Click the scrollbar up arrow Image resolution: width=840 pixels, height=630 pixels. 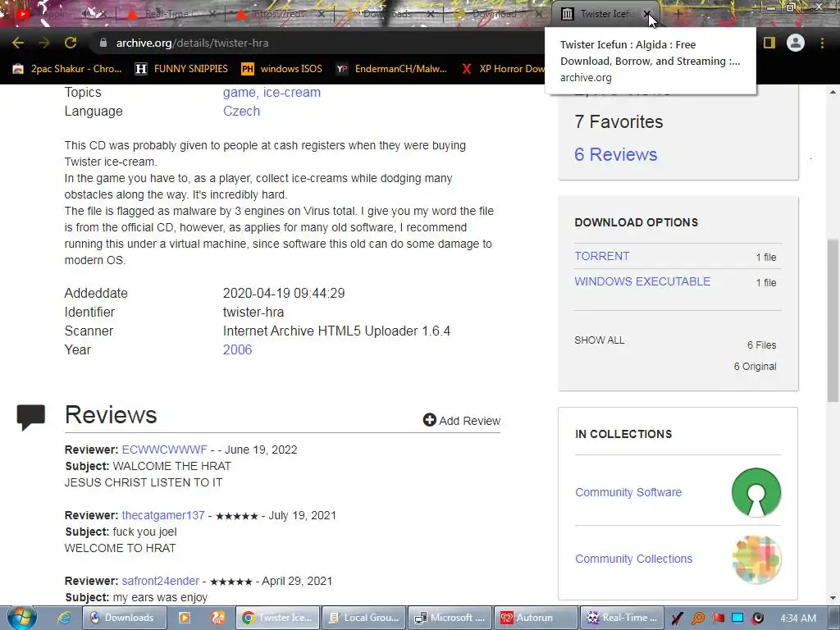click(833, 92)
